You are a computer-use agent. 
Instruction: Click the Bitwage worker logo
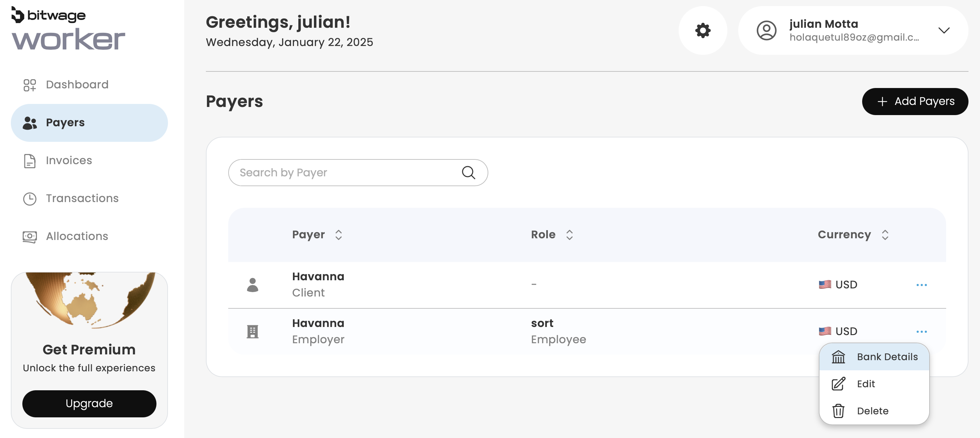68,29
